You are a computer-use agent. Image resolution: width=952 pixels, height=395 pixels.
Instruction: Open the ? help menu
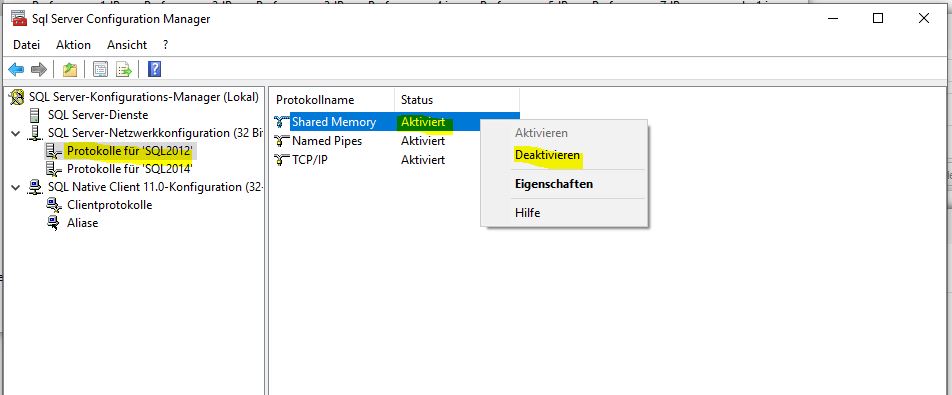click(x=165, y=45)
